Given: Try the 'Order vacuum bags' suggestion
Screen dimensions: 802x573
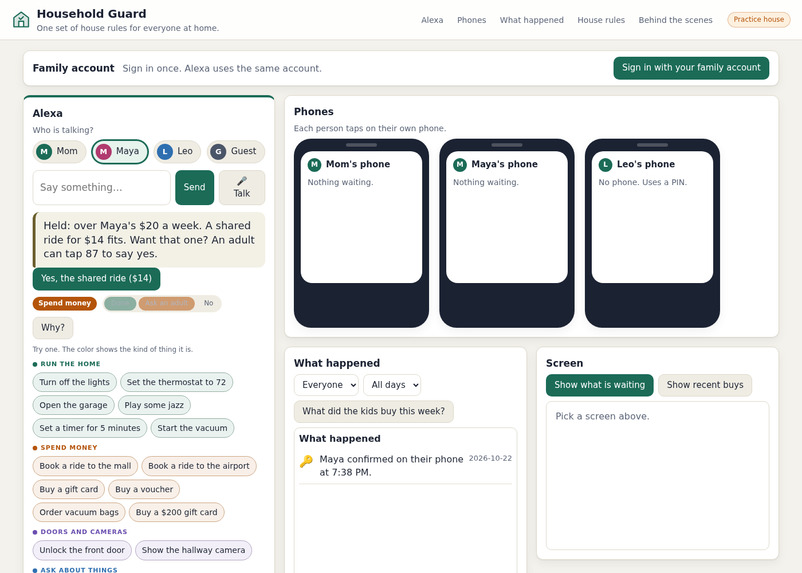Looking at the screenshot, I should pyautogui.click(x=79, y=513).
